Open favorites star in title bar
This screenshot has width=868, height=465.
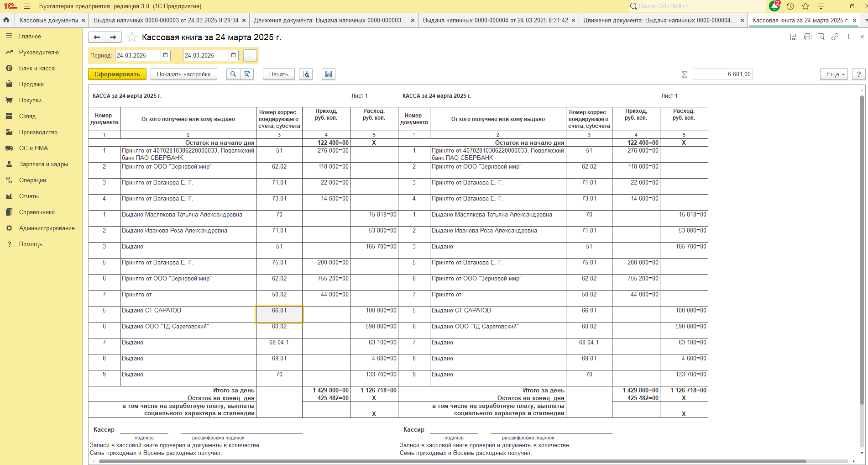pyautogui.click(x=805, y=6)
